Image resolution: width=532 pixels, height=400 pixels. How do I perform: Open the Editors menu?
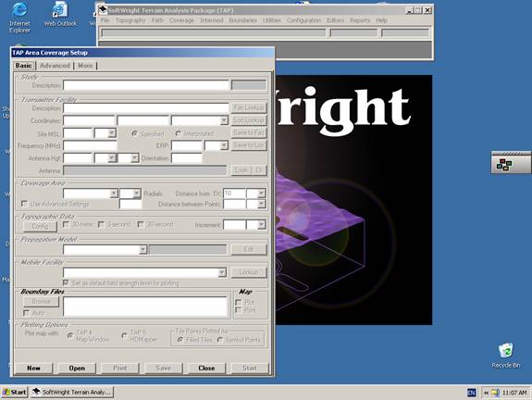pos(335,20)
